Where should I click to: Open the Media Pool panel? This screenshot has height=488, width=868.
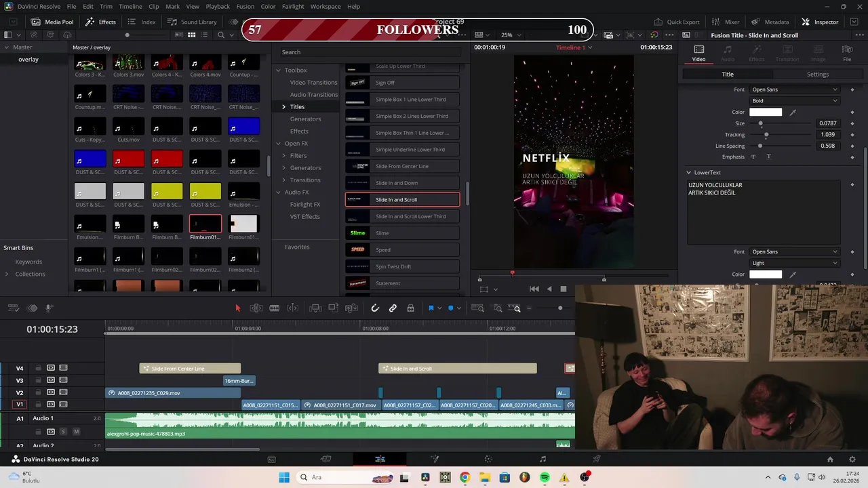pos(52,22)
